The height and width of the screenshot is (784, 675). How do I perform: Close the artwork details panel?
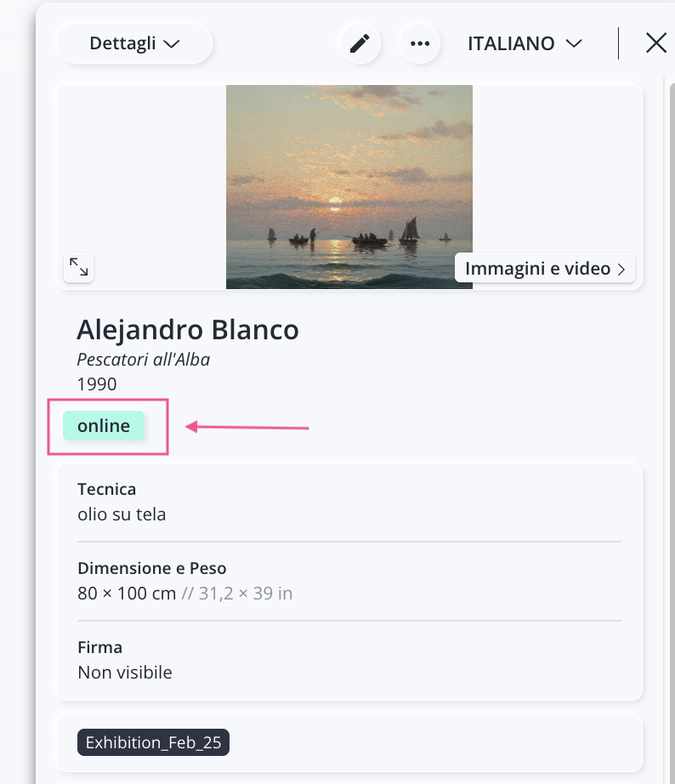click(x=655, y=43)
